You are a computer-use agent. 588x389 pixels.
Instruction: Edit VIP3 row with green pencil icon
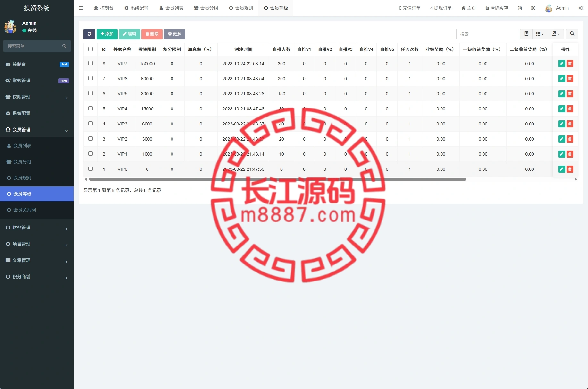point(561,124)
